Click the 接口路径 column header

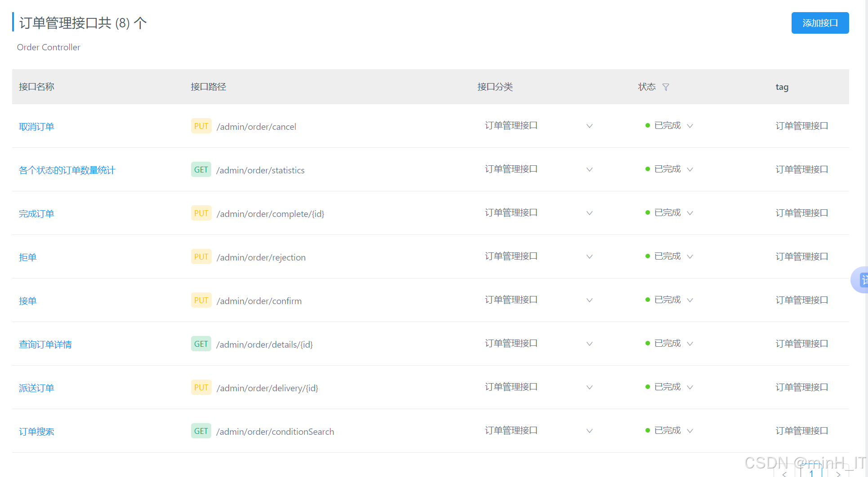tap(208, 87)
